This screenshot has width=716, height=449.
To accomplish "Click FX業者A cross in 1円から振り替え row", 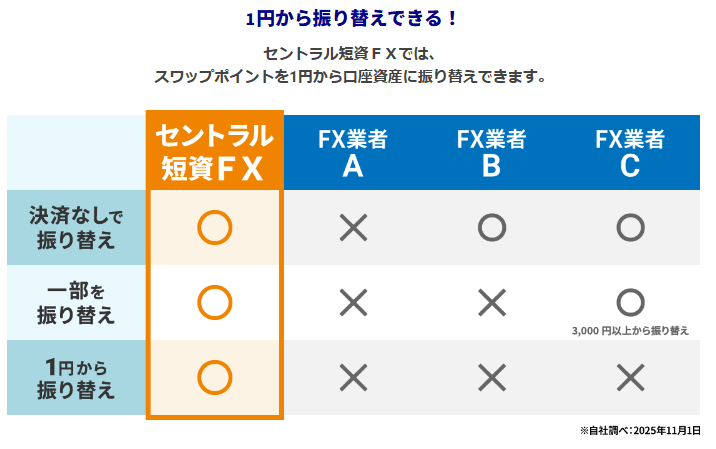I will (353, 377).
